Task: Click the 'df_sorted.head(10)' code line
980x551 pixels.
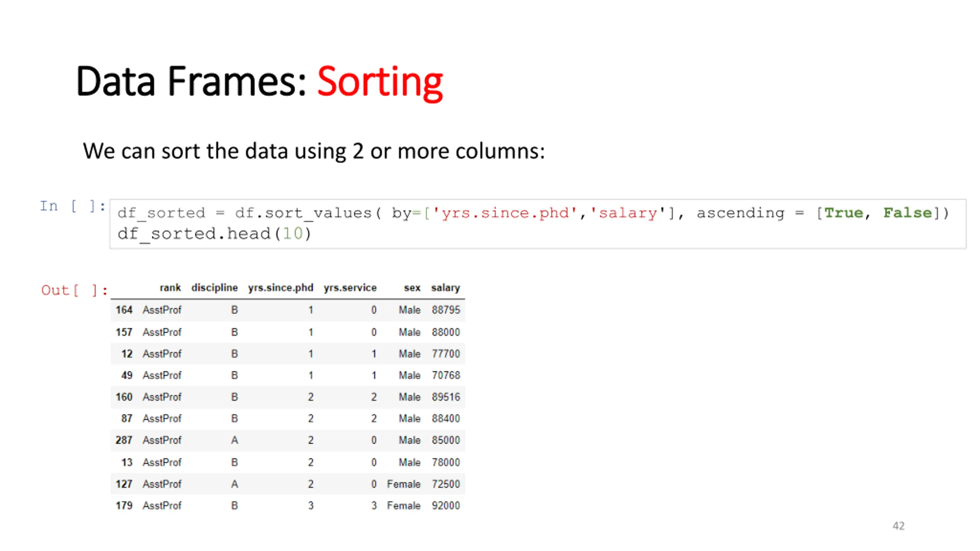Action: pyautogui.click(x=214, y=233)
